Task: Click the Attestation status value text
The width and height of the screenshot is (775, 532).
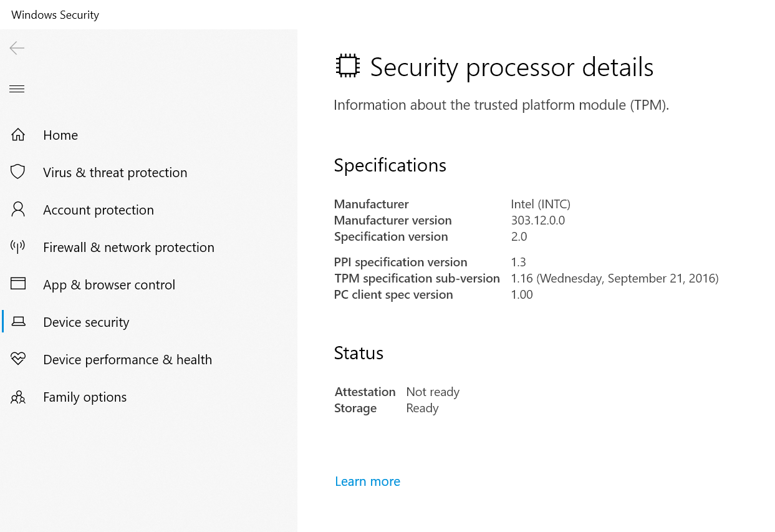Action: tap(432, 392)
